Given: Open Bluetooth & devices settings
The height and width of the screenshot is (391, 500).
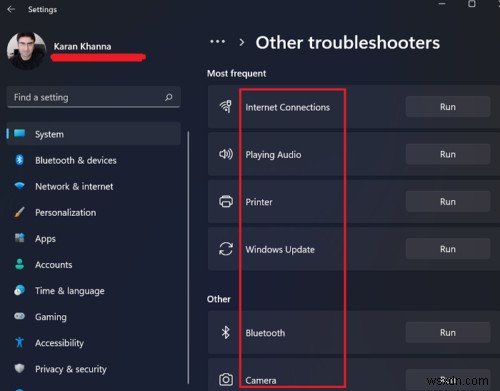Looking at the screenshot, I should (76, 160).
